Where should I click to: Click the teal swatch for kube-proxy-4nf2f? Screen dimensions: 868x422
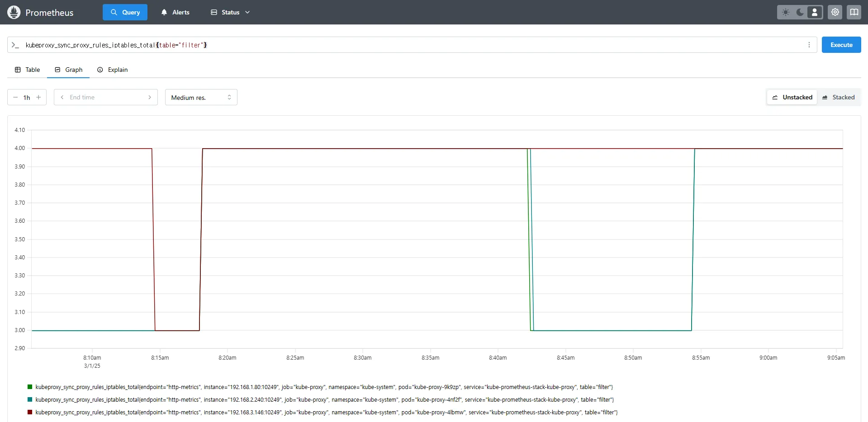(x=30, y=399)
